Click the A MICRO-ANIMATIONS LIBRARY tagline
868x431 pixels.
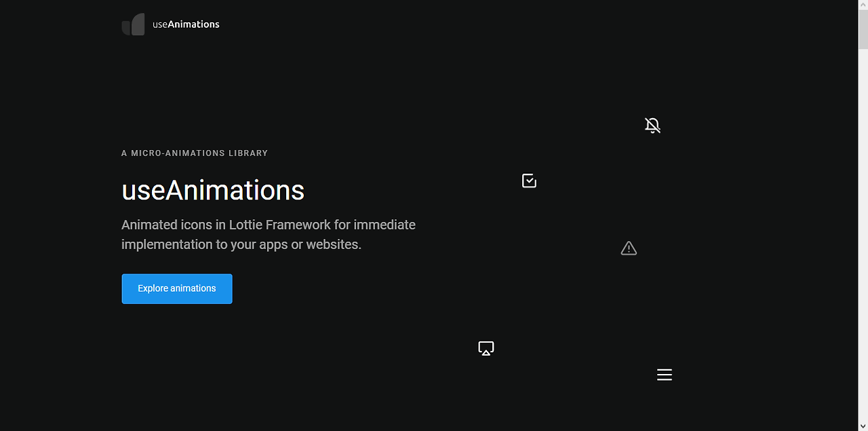pyautogui.click(x=195, y=153)
